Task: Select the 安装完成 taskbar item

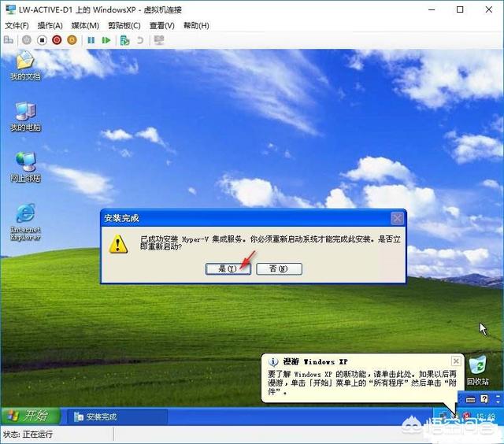Action: [x=117, y=416]
